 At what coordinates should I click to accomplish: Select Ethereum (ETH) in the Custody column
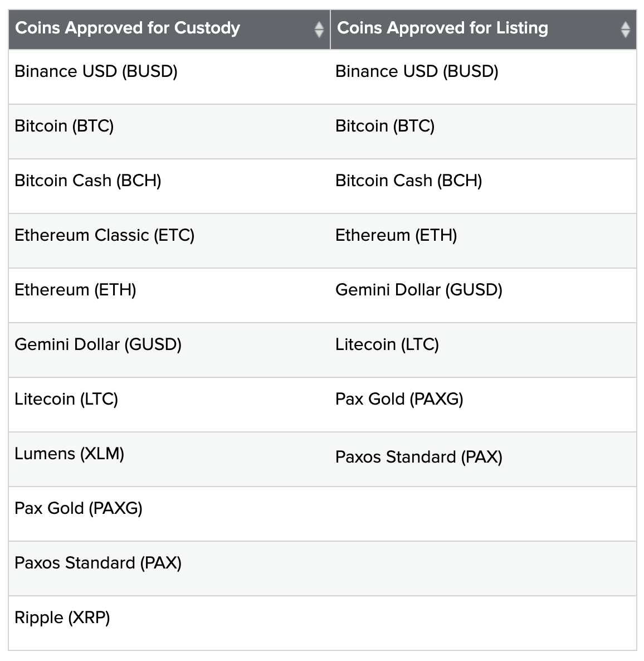tap(75, 290)
